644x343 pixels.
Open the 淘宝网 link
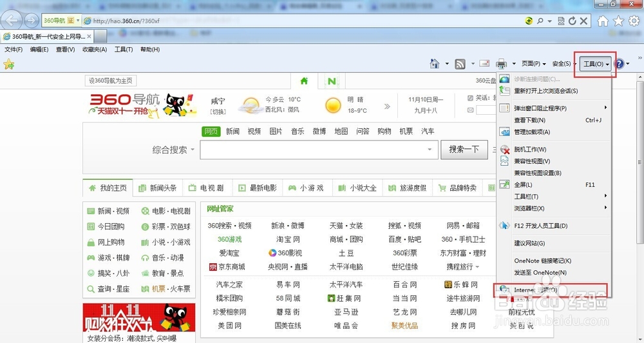[288, 239]
